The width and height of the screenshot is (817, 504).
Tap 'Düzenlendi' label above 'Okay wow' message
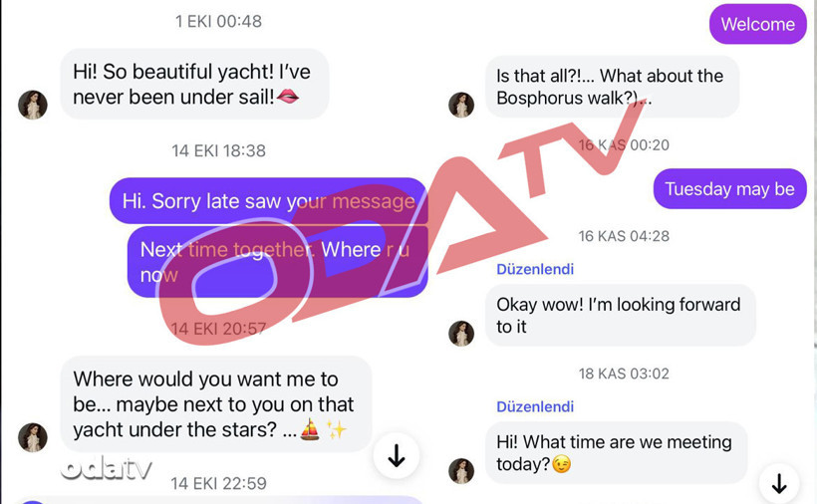point(535,269)
